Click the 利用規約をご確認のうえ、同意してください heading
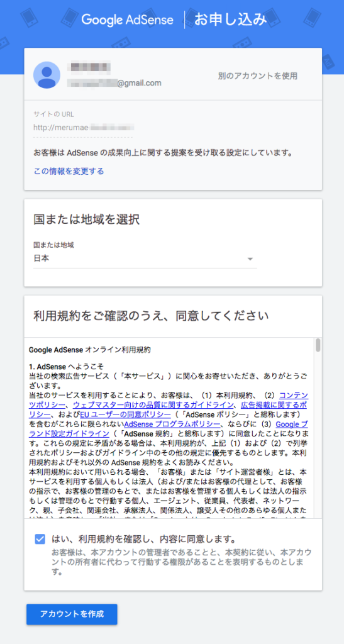This screenshot has width=344, height=644. 151,316
